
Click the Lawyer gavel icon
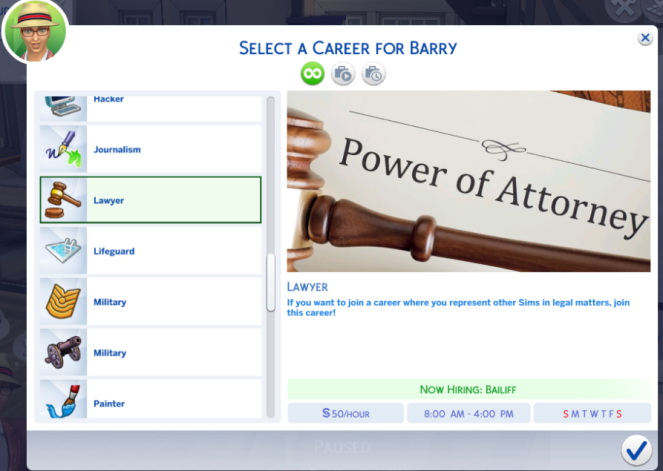(x=63, y=200)
